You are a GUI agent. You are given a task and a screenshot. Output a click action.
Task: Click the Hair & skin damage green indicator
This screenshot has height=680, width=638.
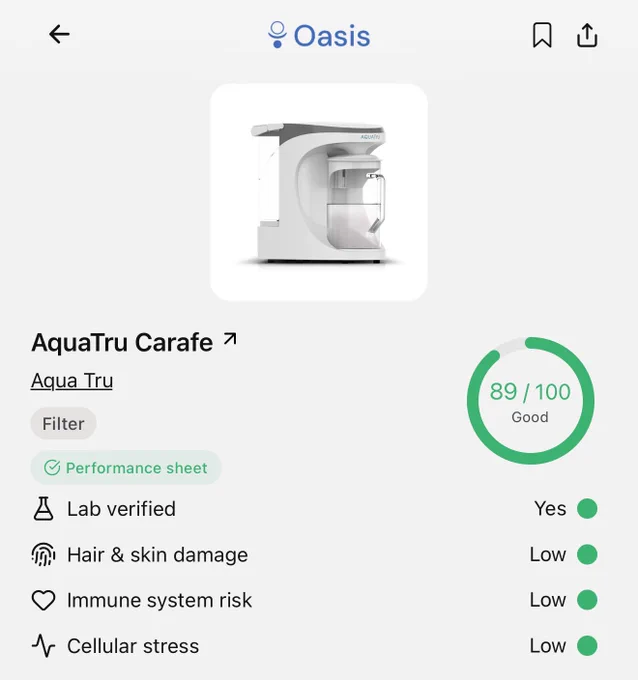click(587, 554)
